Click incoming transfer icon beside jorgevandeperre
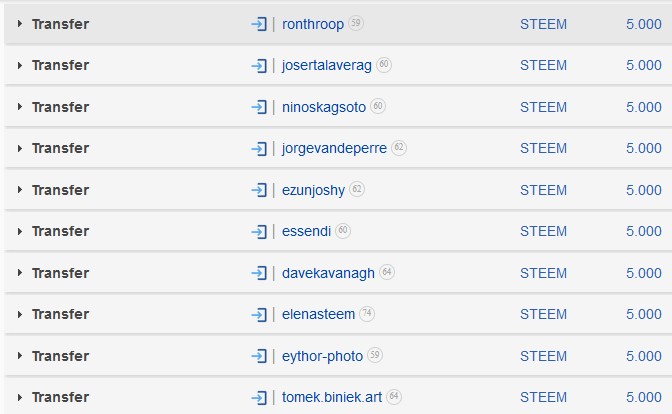Image resolution: width=672 pixels, height=414 pixels. coord(259,149)
